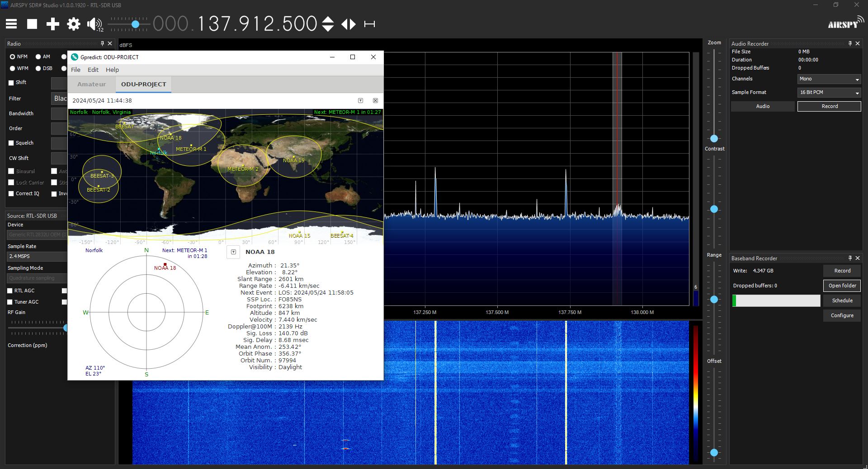Select METEOR-M 1 satellite on the map
The image size is (868, 469).
pyautogui.click(x=191, y=149)
